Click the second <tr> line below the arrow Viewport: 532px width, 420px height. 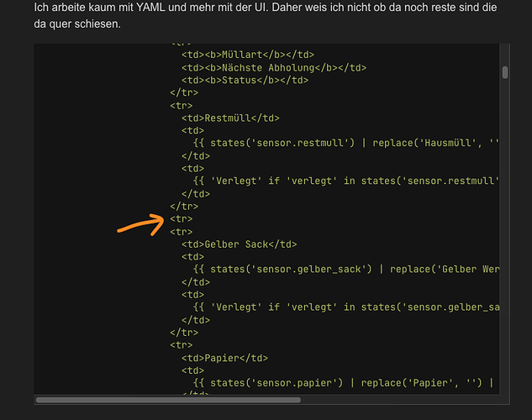[182, 232]
